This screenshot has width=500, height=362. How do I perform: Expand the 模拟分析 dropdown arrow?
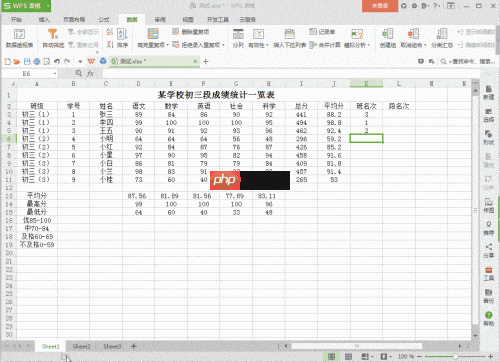369,45
